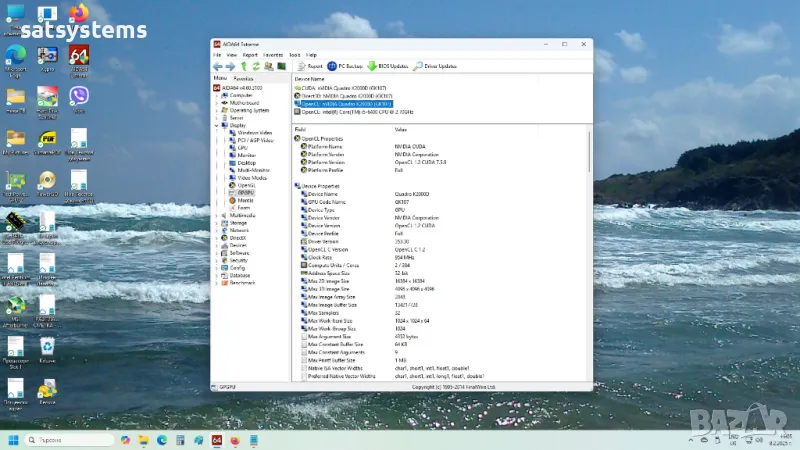Click the AIDA64 icon in the taskbar
Viewport: 800px width, 450px height.
(217, 440)
